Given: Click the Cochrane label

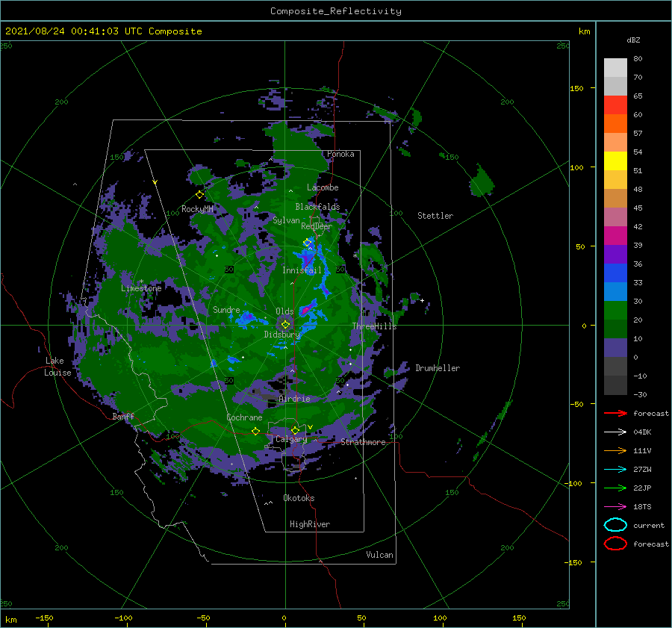Looking at the screenshot, I should tap(244, 417).
